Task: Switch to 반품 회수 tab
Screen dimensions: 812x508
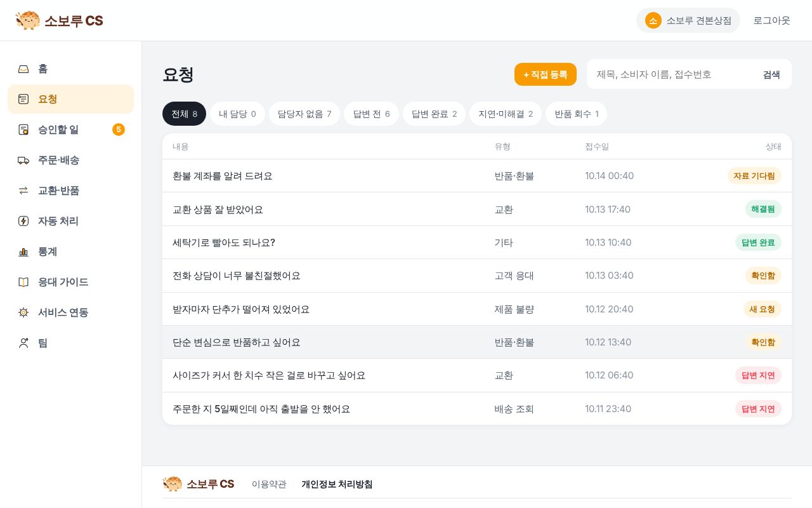Action: click(x=576, y=114)
